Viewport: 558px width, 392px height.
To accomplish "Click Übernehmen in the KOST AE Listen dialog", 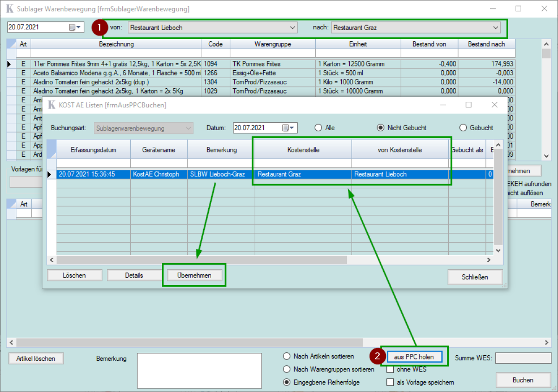I will click(x=194, y=275).
